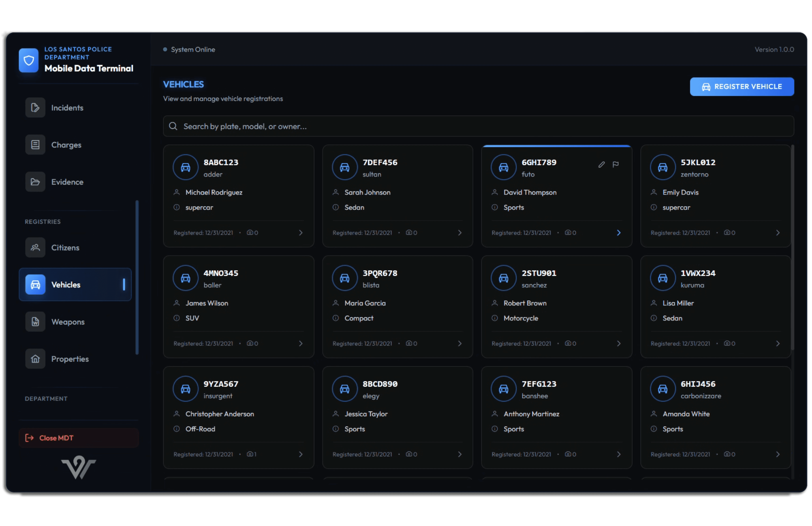Screen dimensions: 812x526
Task: Open 4MNO345 details via its chevron
Action: [301, 344]
